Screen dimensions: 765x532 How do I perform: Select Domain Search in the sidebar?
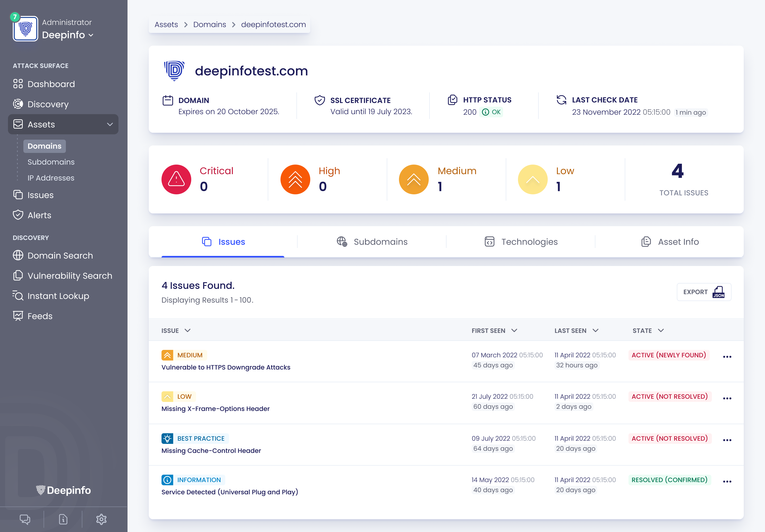pos(60,256)
